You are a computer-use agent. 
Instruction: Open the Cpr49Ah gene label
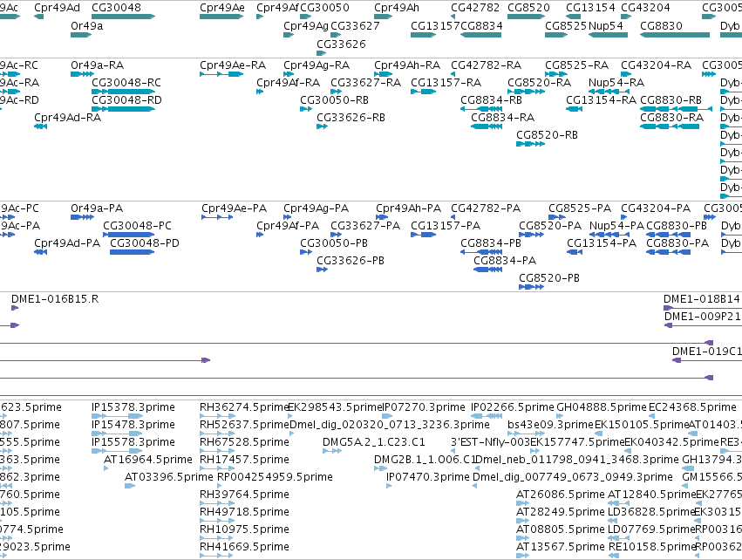coord(397,8)
